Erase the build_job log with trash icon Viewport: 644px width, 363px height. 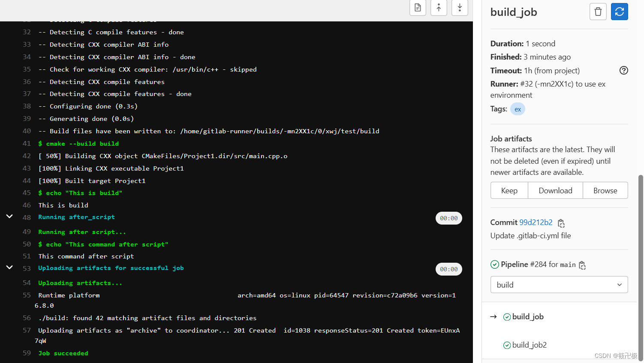click(598, 12)
